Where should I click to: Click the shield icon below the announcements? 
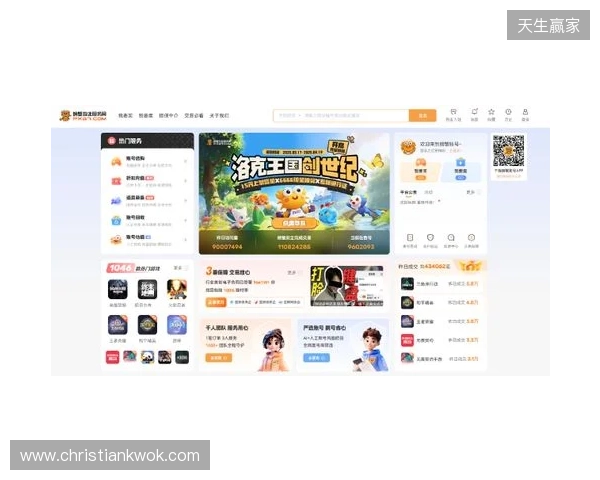(430, 238)
